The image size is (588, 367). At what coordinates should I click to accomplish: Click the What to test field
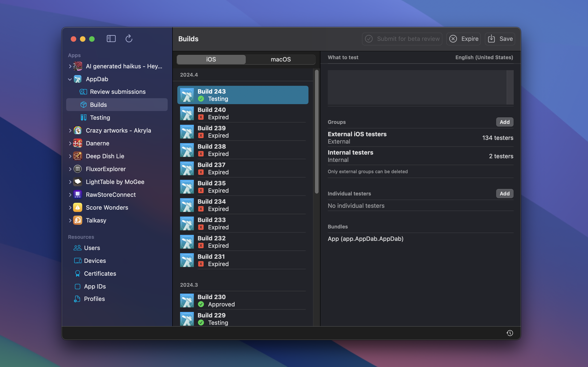point(417,87)
